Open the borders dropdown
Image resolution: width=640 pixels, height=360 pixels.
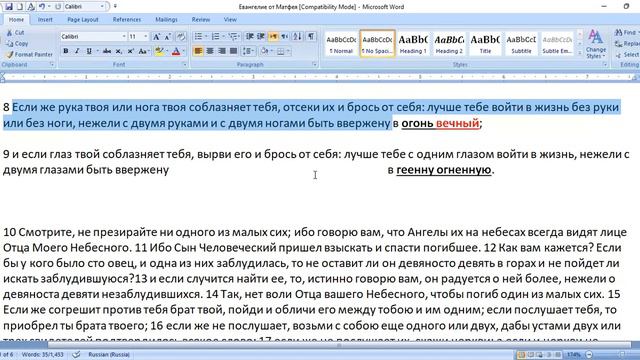(288, 51)
